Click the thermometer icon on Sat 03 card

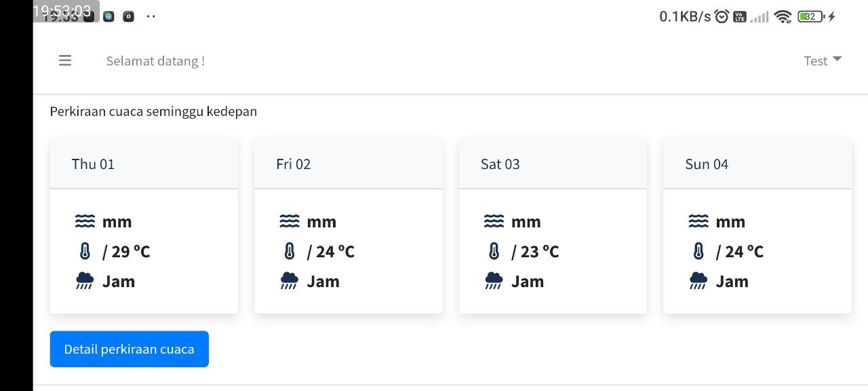coord(494,252)
